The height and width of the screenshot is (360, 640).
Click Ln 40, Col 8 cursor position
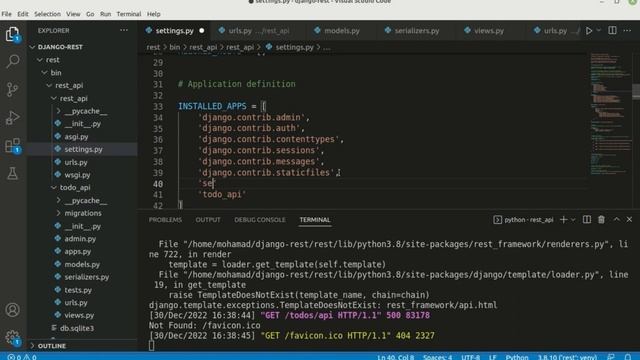(396, 357)
